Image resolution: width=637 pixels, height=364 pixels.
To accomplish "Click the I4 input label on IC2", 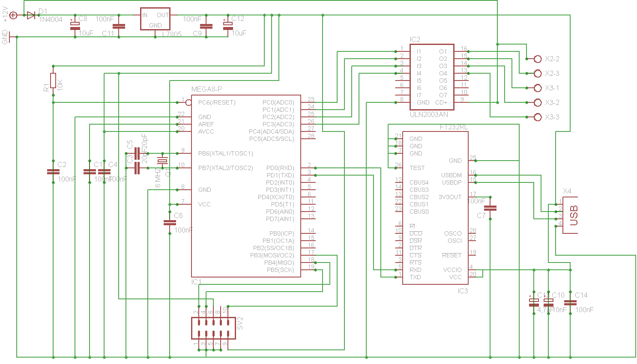I will pyautogui.click(x=419, y=73).
